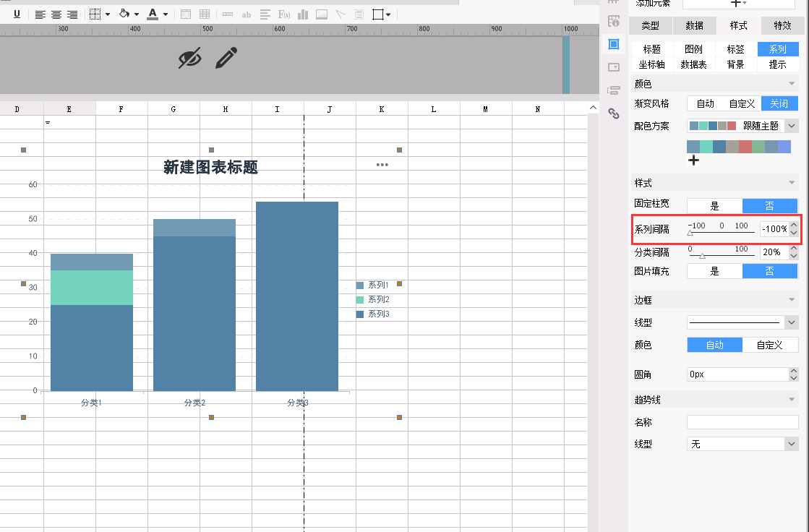
Task: Set 渐变风格 to 自动
Action: tap(706, 103)
